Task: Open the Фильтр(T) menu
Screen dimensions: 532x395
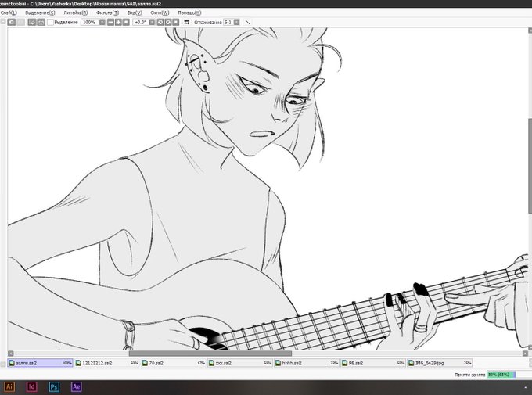Action: [107, 13]
